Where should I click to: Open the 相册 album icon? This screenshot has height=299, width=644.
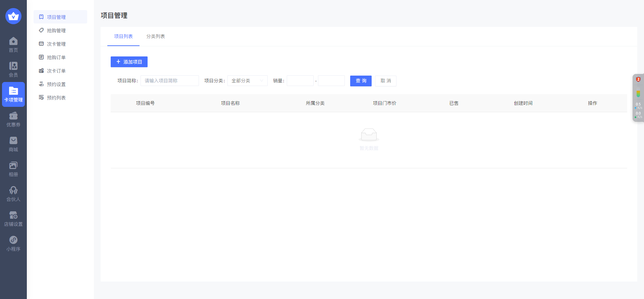[13, 166]
